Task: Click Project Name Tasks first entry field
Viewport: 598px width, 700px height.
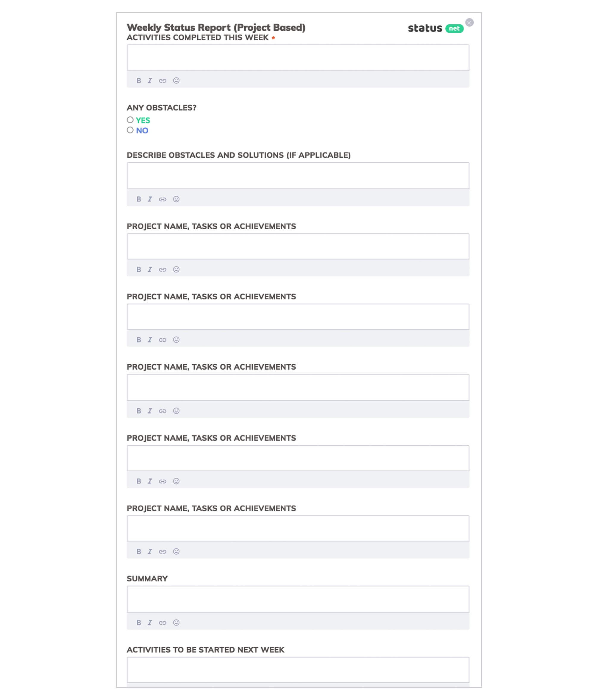Action: coord(298,246)
